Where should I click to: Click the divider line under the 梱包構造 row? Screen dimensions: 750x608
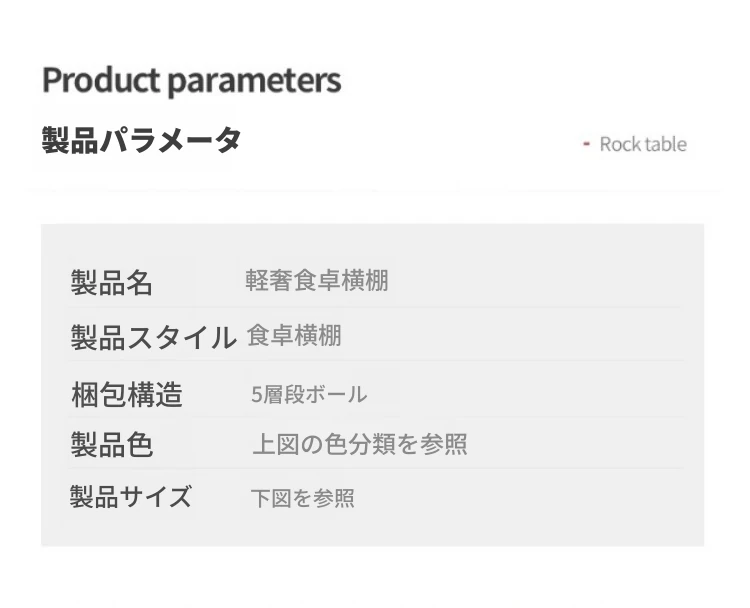(375, 417)
